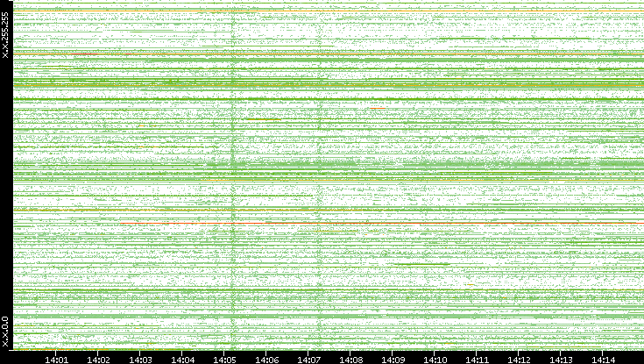Click the 14:14 time axis label

(603, 360)
